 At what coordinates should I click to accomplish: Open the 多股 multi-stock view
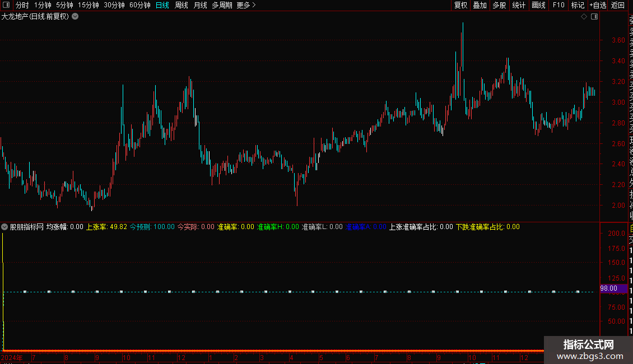(499, 5)
